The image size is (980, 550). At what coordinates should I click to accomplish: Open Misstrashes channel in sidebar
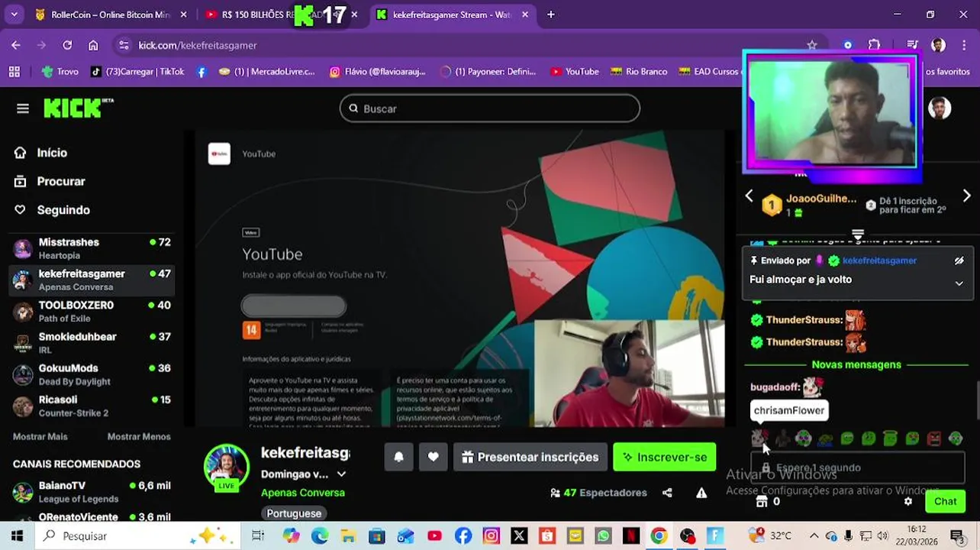coord(92,248)
